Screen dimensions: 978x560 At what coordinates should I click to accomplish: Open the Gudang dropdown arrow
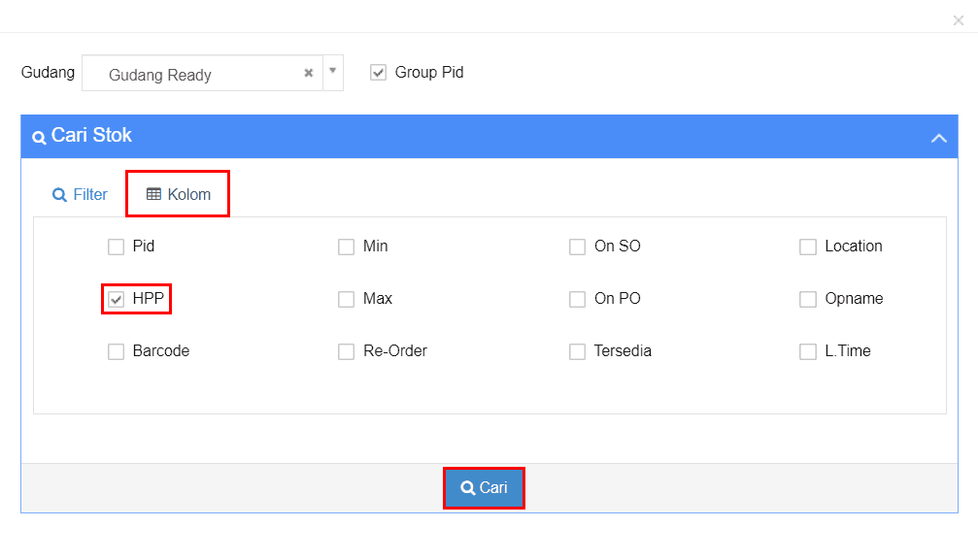tap(332, 71)
